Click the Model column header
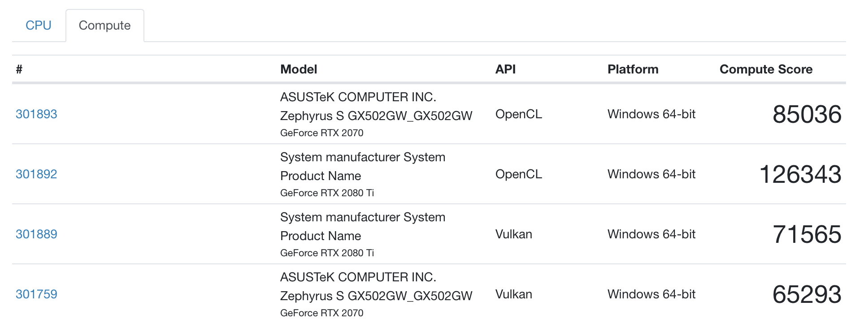 pos(299,69)
